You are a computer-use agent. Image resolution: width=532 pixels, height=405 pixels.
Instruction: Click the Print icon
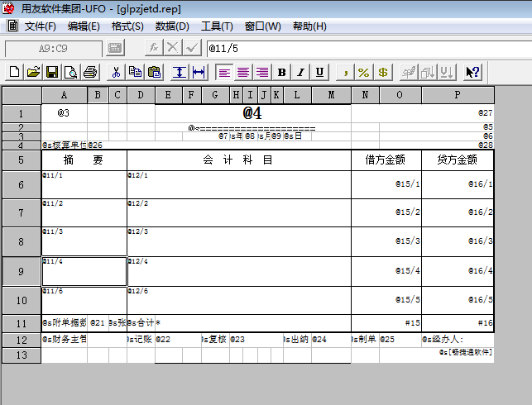(x=89, y=72)
